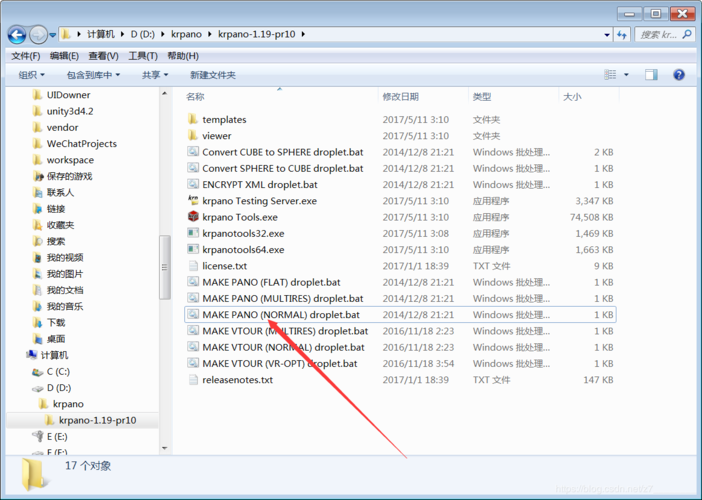Select MAKE PANO (NORMAL) droplet.bat icon
The image size is (702, 500).
tap(193, 314)
